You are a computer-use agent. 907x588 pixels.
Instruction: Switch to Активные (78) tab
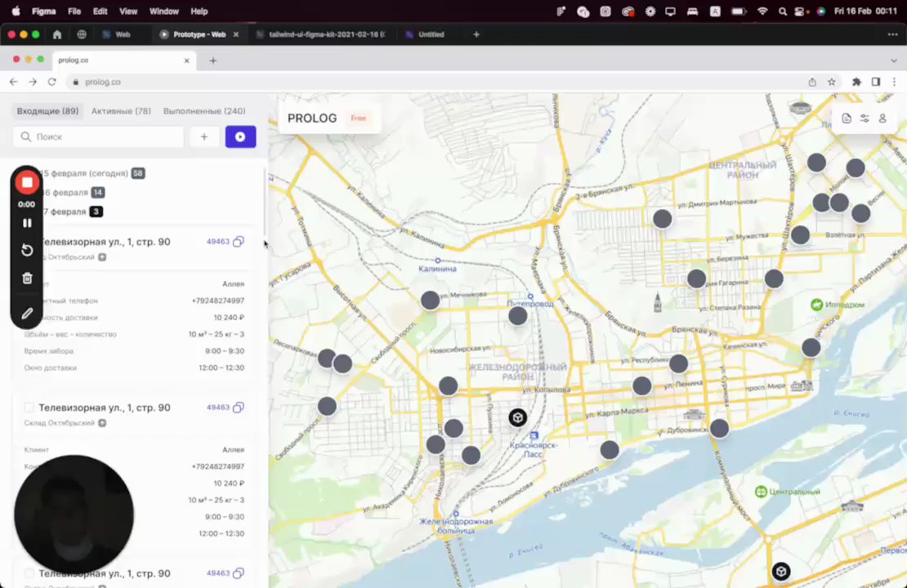[x=121, y=111]
